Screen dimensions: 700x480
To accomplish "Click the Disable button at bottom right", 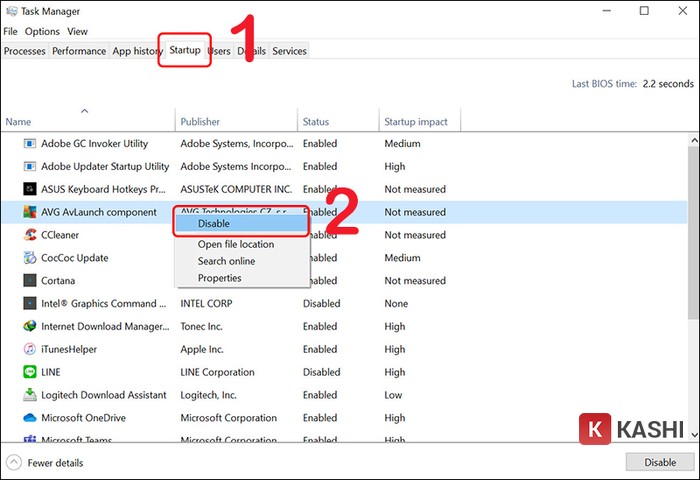I will [660, 462].
